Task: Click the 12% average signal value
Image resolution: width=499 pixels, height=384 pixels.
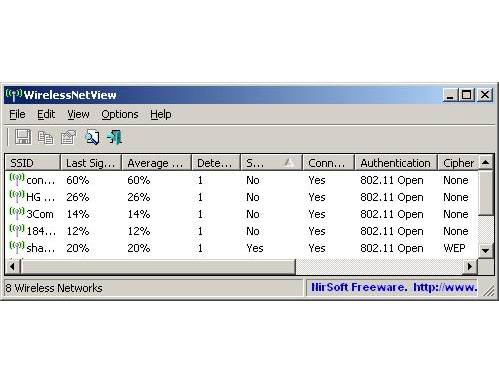Action: [x=139, y=231]
